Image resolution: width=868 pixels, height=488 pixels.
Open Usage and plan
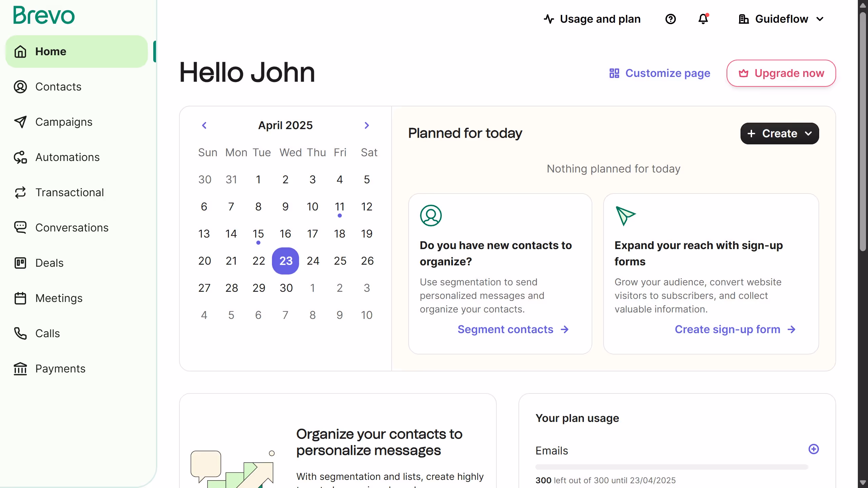click(592, 19)
